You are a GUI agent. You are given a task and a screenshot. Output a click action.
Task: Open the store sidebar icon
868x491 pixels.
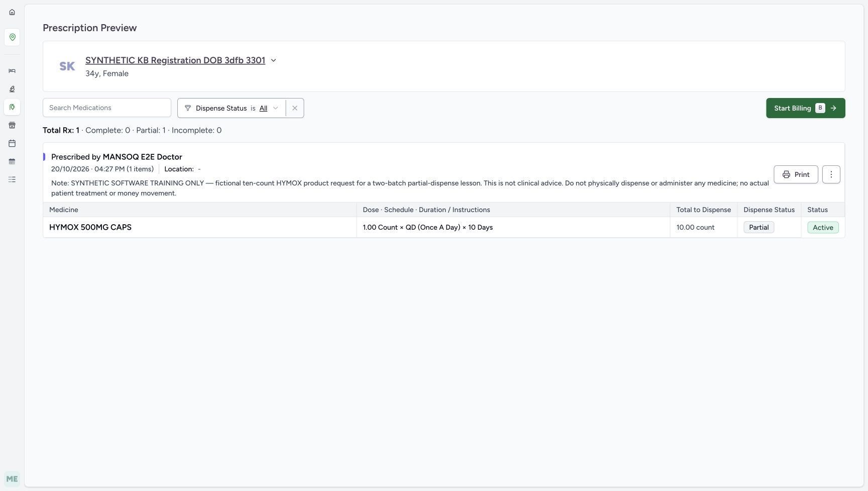(12, 125)
